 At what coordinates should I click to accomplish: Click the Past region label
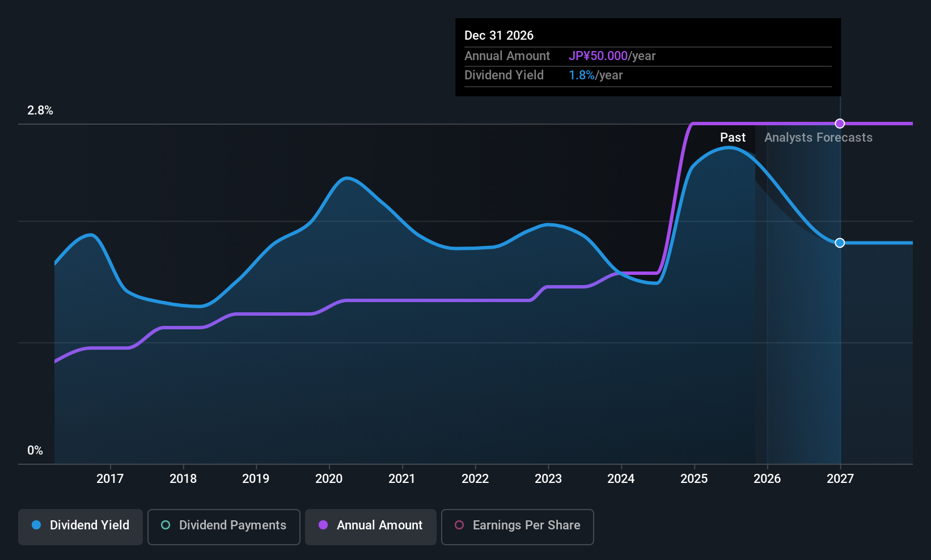click(733, 138)
